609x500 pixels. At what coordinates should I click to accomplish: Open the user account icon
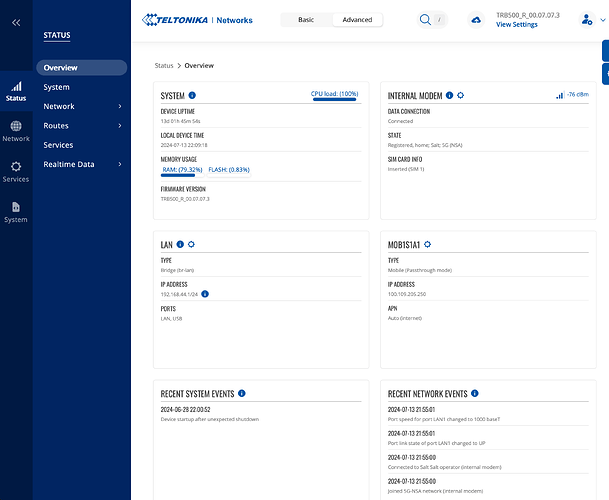[587, 19]
